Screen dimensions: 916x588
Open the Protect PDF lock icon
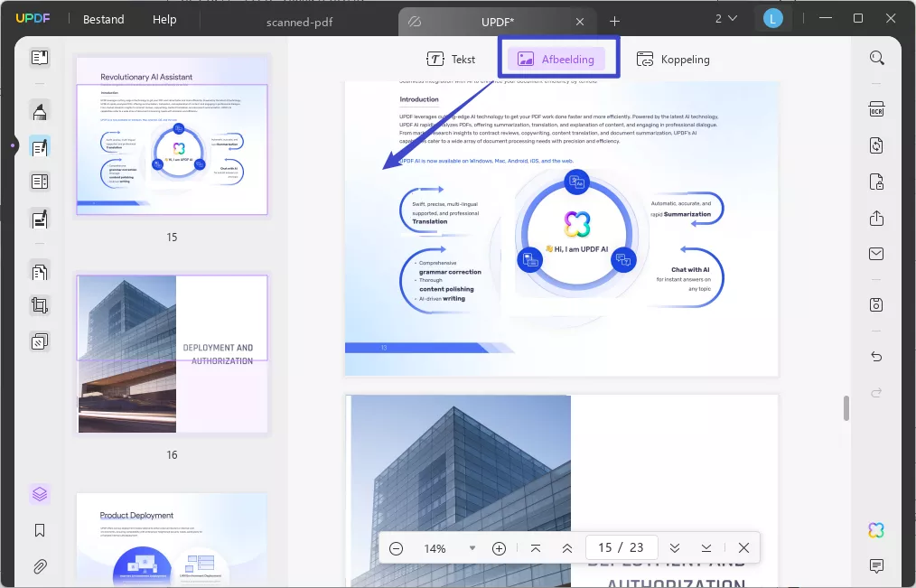(876, 182)
